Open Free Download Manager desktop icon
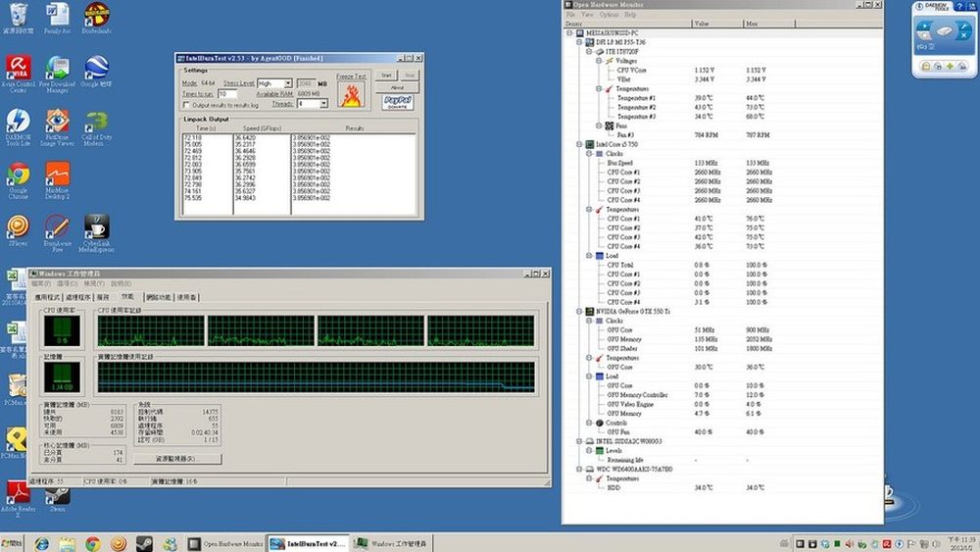The width and height of the screenshot is (980, 552). pos(57,74)
